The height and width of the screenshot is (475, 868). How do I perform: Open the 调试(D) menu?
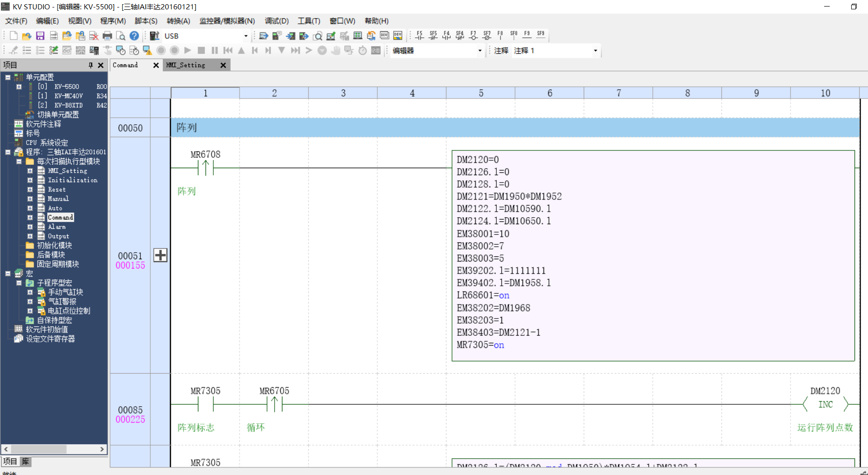(276, 21)
